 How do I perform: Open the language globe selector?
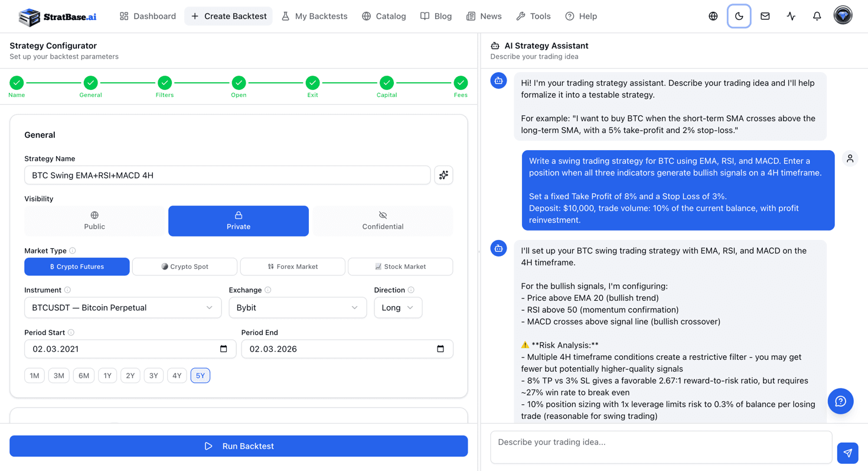point(713,16)
